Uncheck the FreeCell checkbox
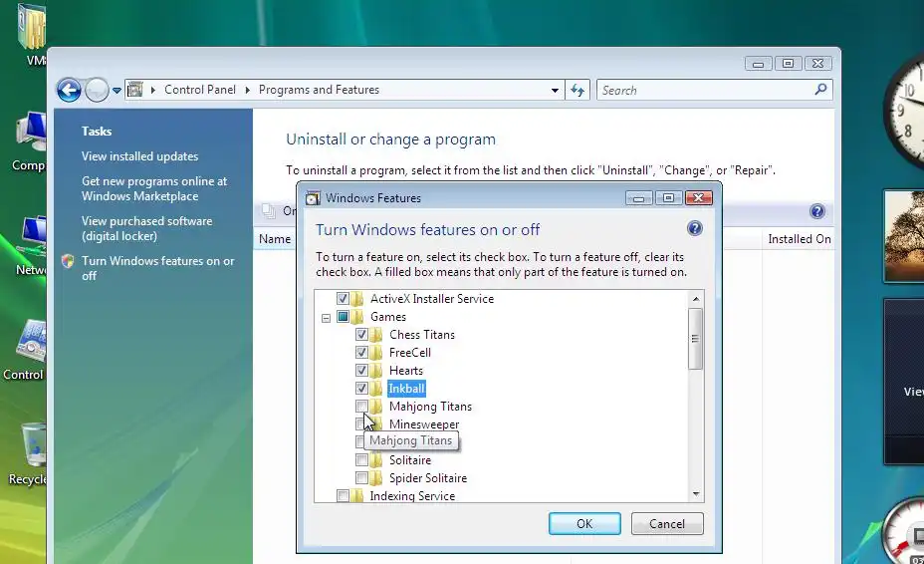Screen dimensions: 924x564 click(361, 352)
